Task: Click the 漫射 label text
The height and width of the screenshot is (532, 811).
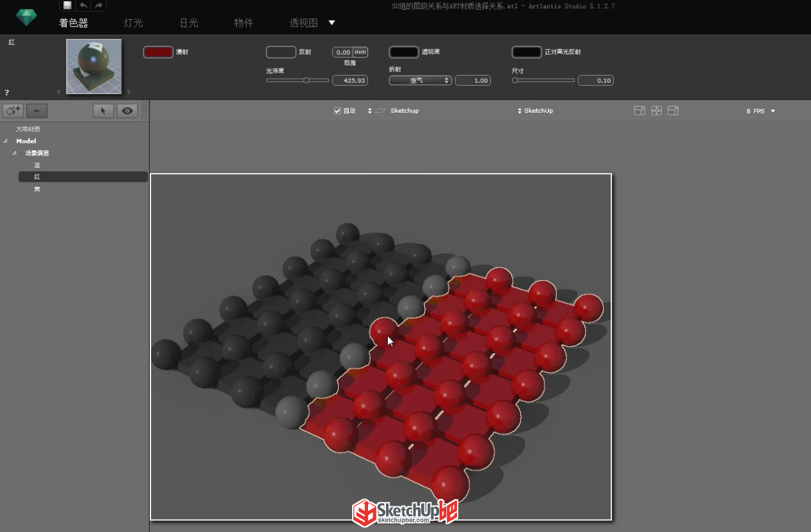Action: click(182, 52)
